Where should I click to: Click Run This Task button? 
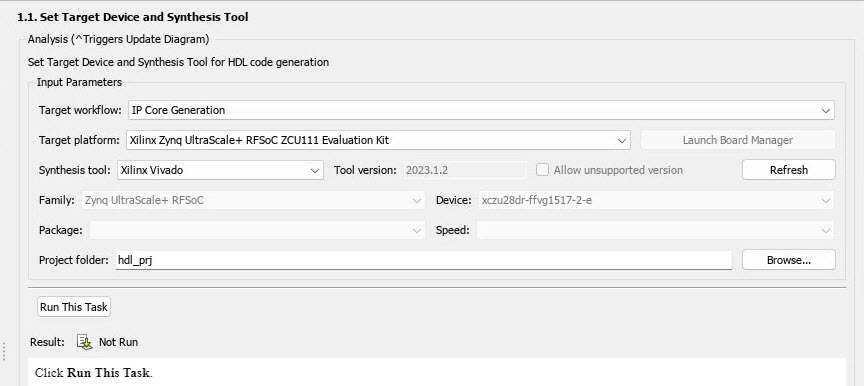coord(74,307)
